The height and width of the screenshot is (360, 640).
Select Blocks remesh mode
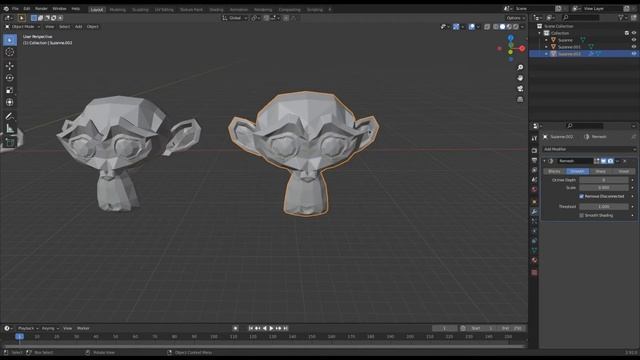click(554, 171)
